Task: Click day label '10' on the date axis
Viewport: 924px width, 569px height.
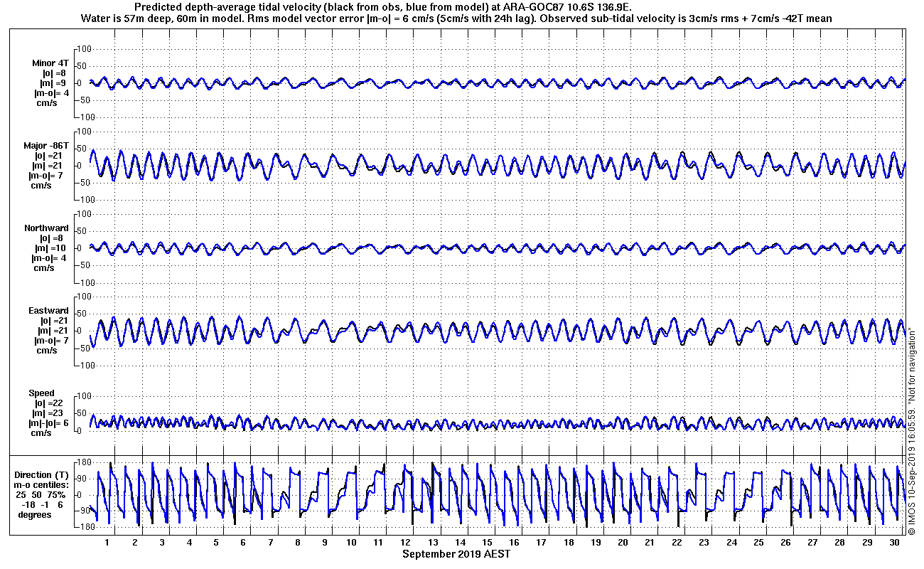Action: pos(352,543)
